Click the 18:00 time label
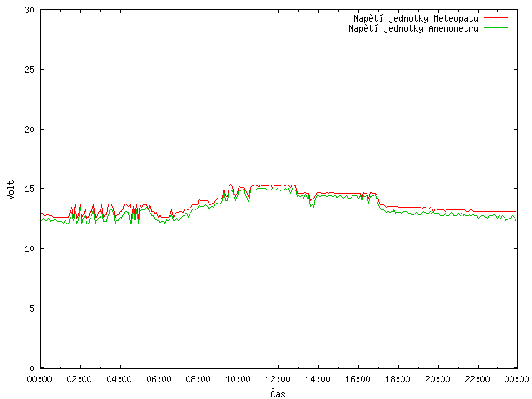 (397, 379)
